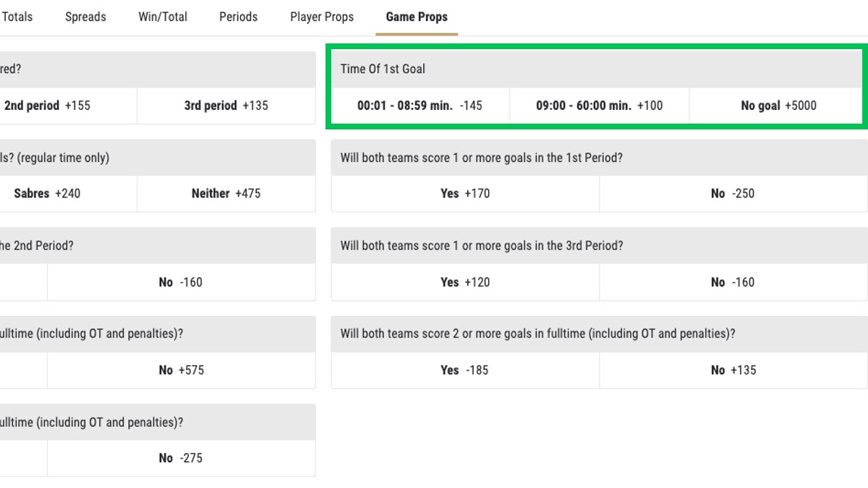
Task: Select the Game Props tab
Action: coord(417,17)
